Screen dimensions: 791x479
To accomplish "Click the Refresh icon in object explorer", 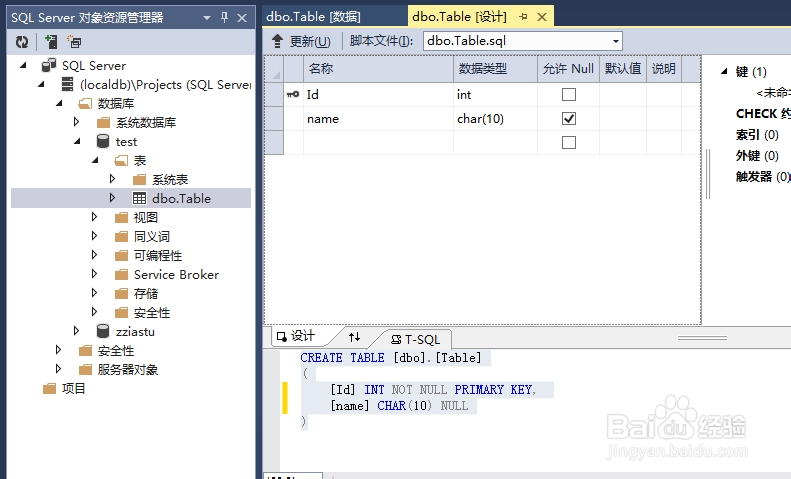I will [22, 42].
